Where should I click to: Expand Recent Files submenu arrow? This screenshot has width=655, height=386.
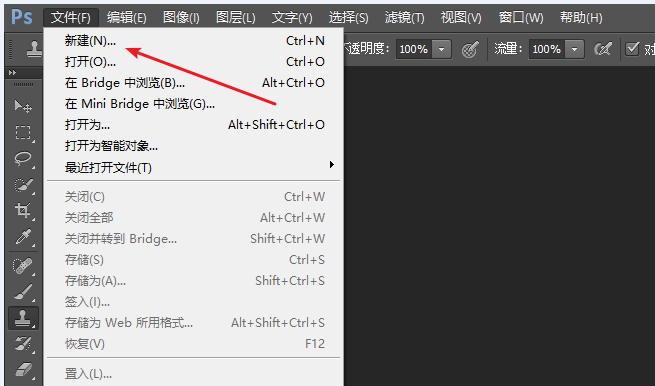coord(332,164)
